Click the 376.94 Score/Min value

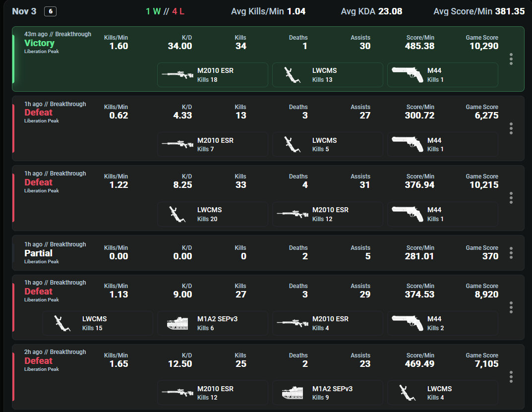pyautogui.click(x=419, y=185)
